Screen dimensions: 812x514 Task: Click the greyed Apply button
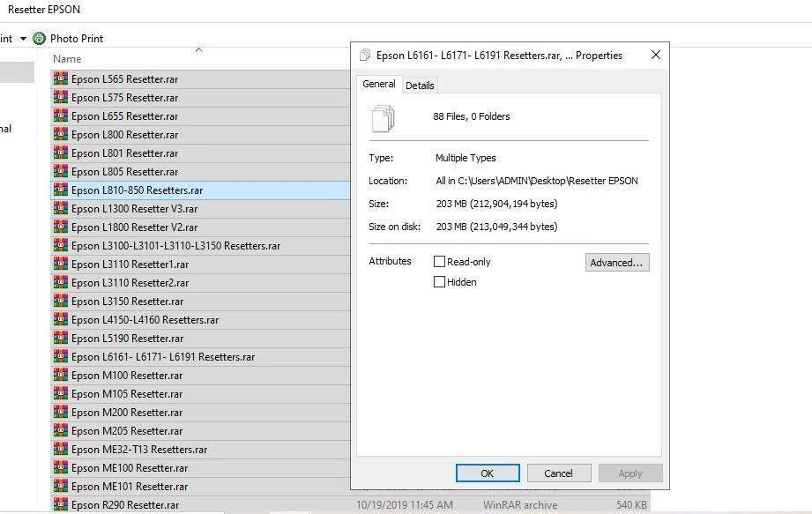(x=630, y=473)
